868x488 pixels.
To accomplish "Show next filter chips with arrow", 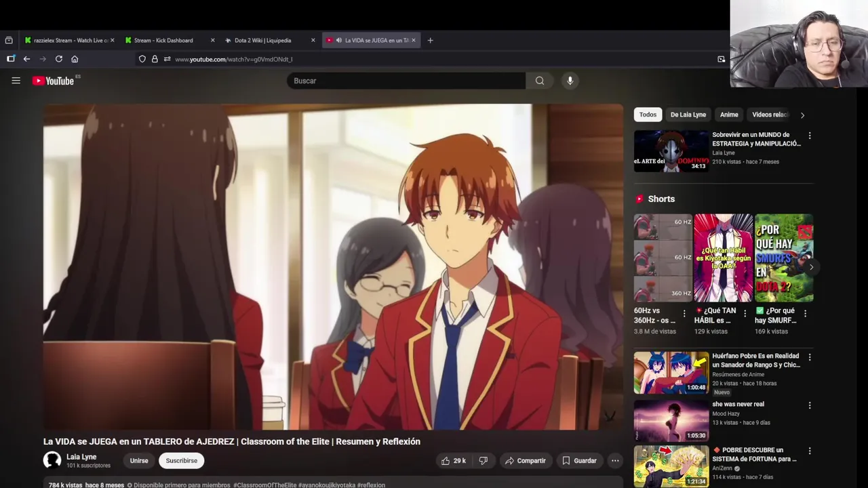I will (x=802, y=115).
